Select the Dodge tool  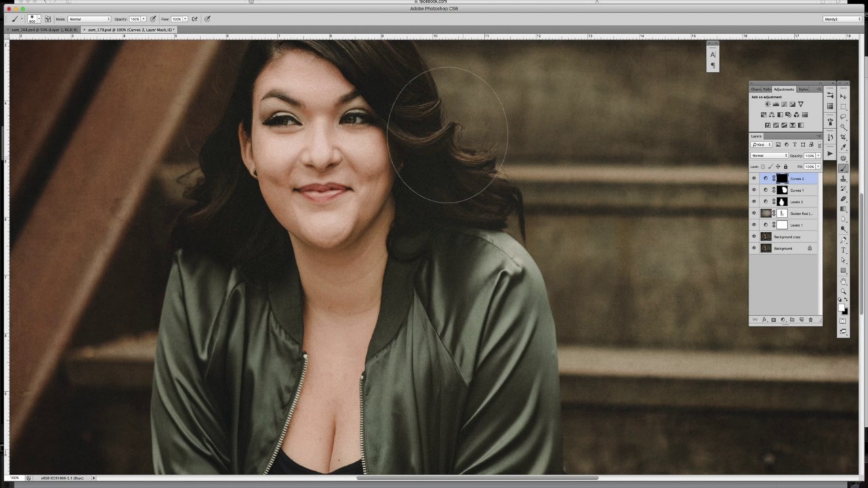coord(844,228)
